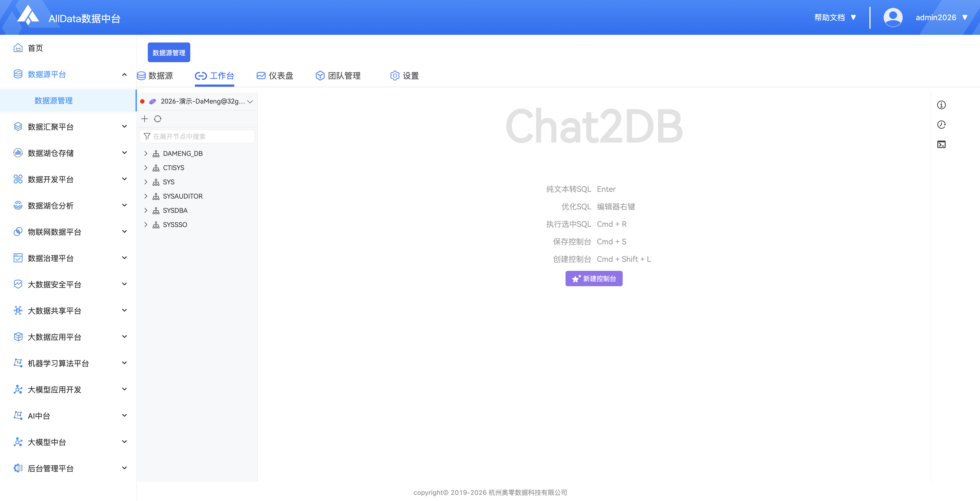Open the 帮助文档 dropdown
The image size is (980, 501).
835,18
